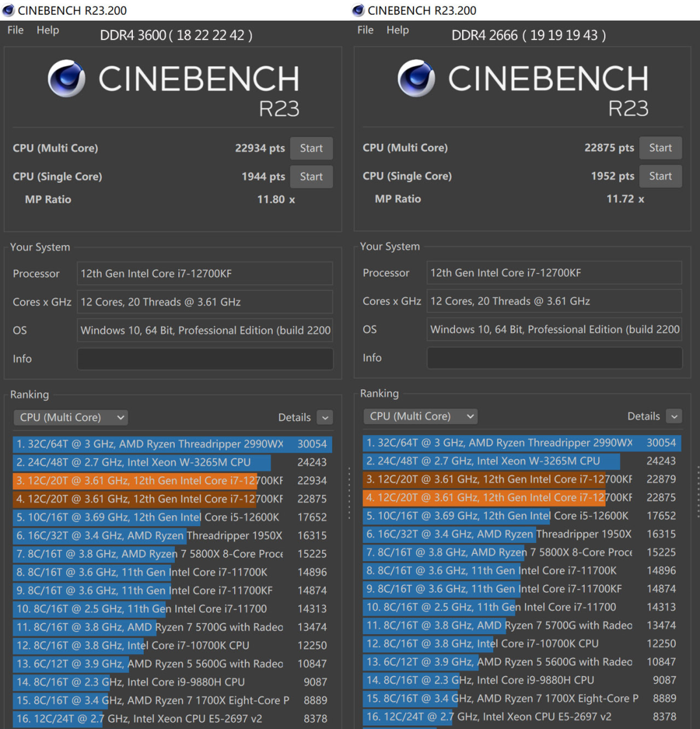The height and width of the screenshot is (729, 700).
Task: Open File menu in left window
Action: (16, 30)
